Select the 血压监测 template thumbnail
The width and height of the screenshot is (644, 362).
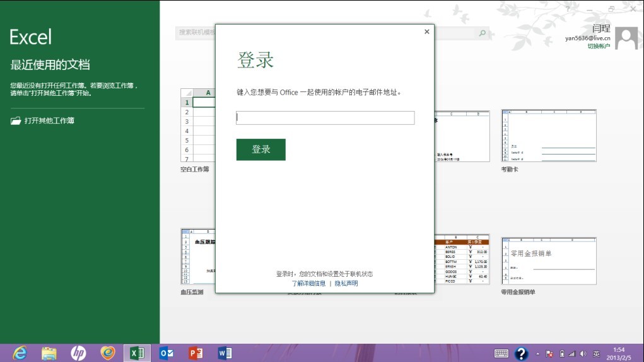[x=197, y=256]
